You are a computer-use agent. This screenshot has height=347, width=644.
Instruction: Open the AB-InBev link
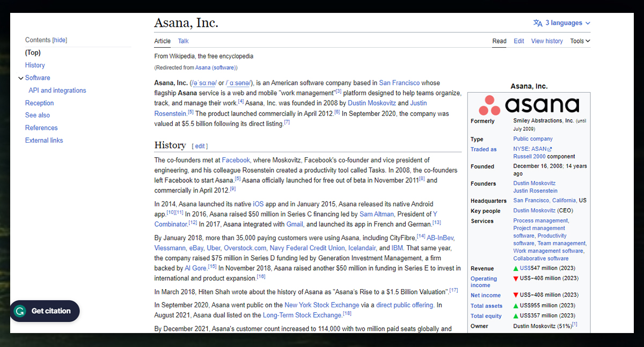[x=441, y=238]
